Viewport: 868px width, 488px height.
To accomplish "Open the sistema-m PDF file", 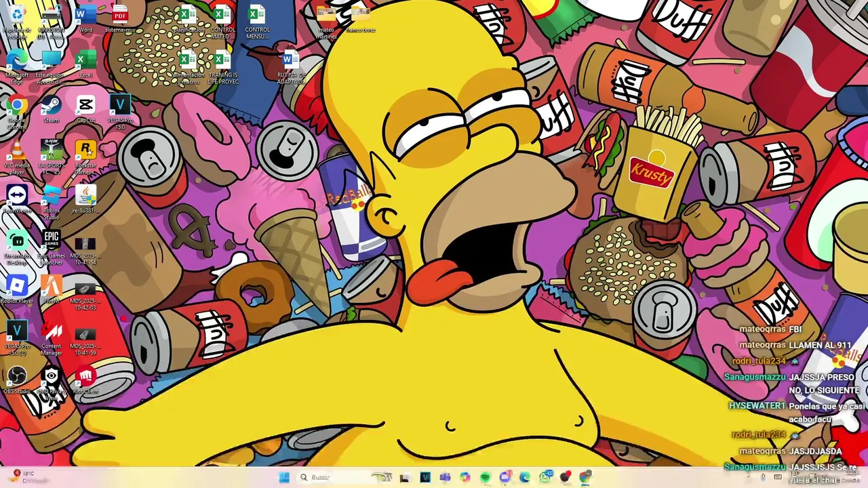I will click(120, 19).
